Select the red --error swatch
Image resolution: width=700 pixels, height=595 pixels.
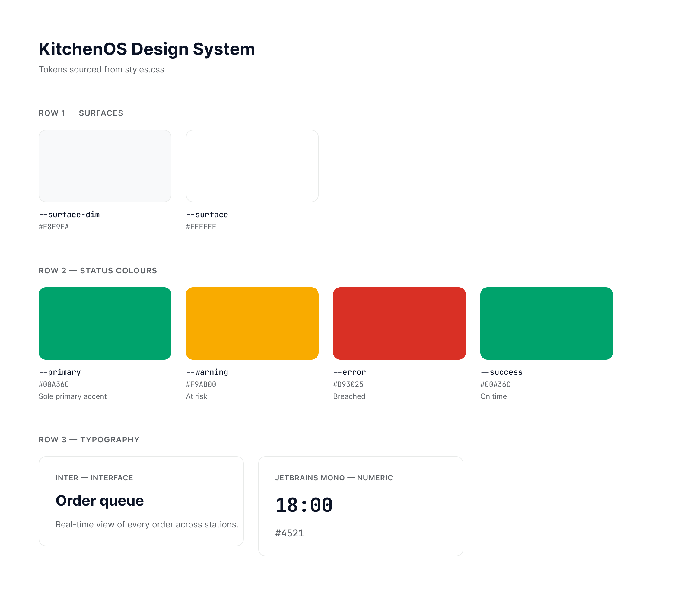399,323
